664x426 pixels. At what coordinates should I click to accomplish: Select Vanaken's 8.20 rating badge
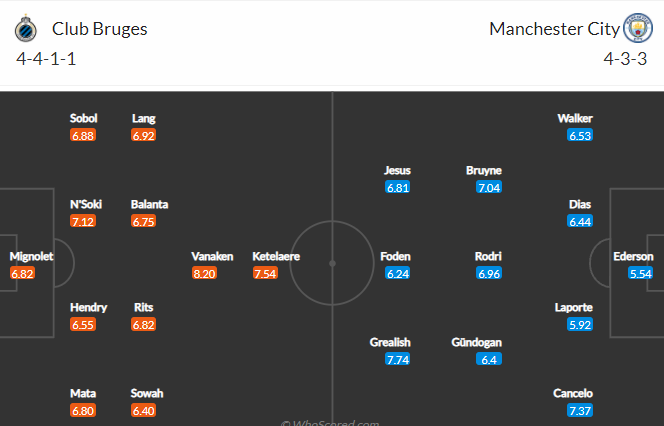pyautogui.click(x=204, y=274)
